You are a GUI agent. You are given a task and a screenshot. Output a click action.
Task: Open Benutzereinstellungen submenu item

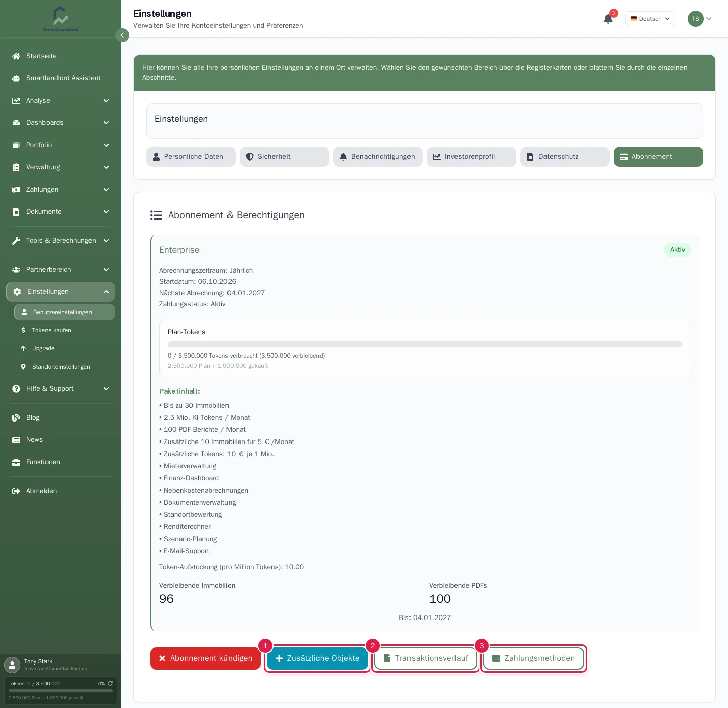point(65,312)
